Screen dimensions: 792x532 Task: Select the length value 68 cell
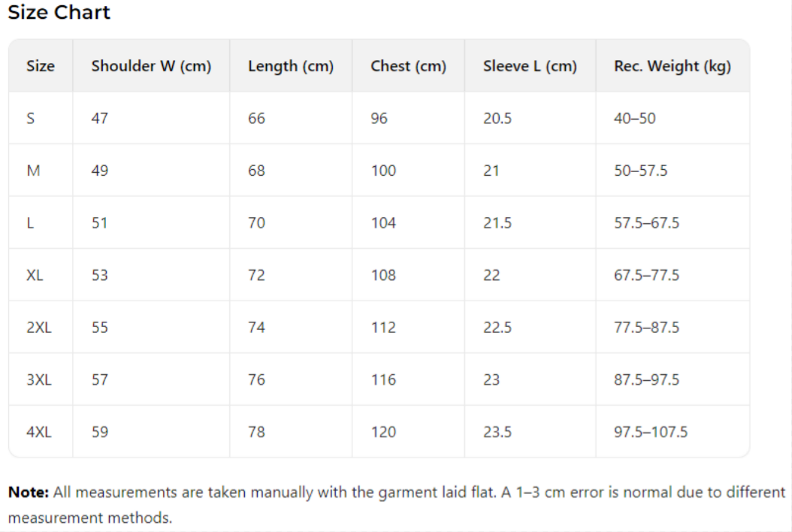click(x=256, y=171)
